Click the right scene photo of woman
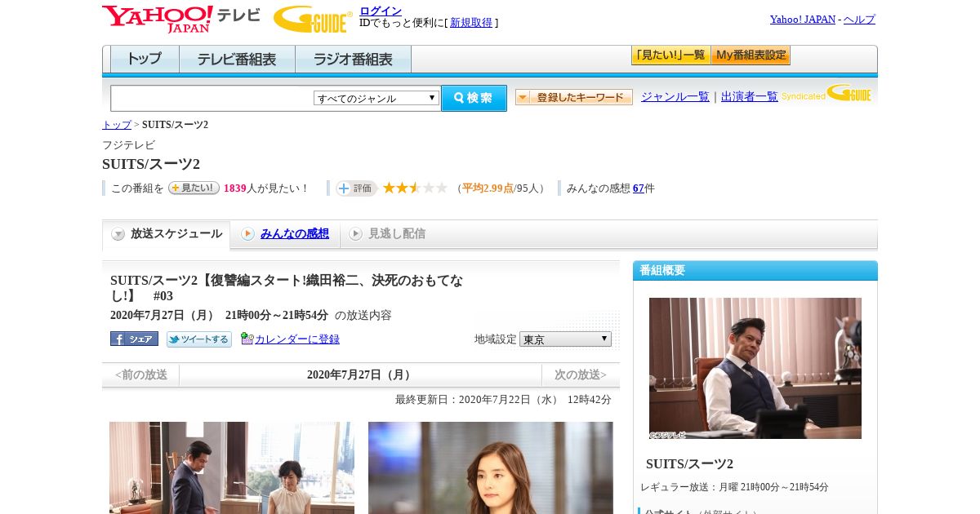Image resolution: width=980 pixels, height=514 pixels. pyautogui.click(x=491, y=467)
